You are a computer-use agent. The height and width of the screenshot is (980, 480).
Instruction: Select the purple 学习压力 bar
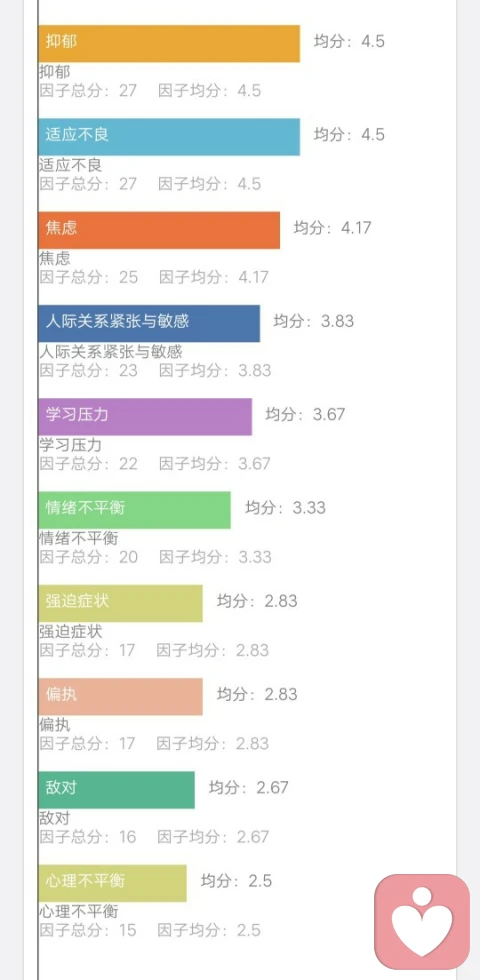coord(145,417)
